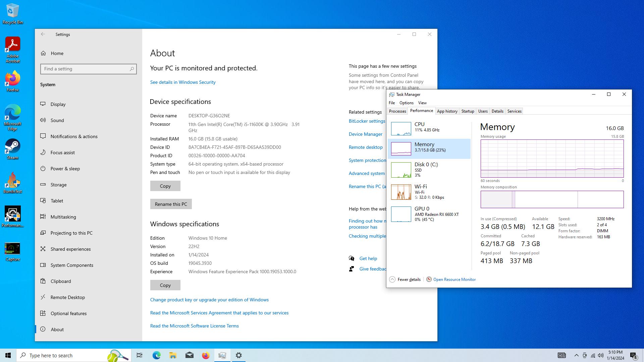Switch to the Users tab
The height and width of the screenshot is (362, 644).
483,111
